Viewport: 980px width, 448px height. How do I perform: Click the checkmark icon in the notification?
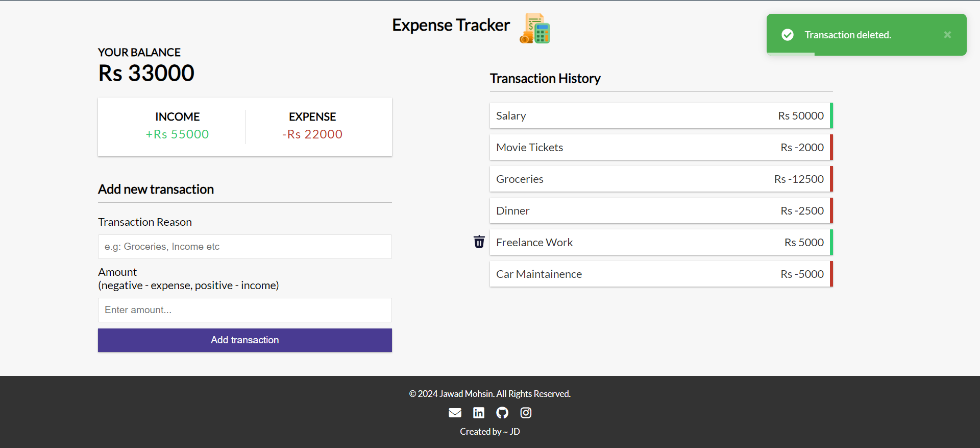(788, 35)
